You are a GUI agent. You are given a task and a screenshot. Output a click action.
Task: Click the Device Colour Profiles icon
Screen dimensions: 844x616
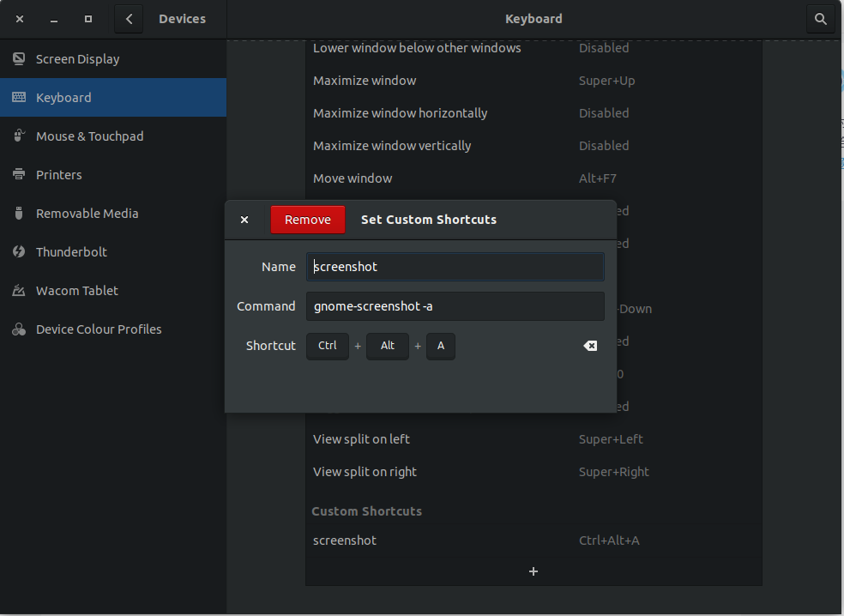coord(19,329)
